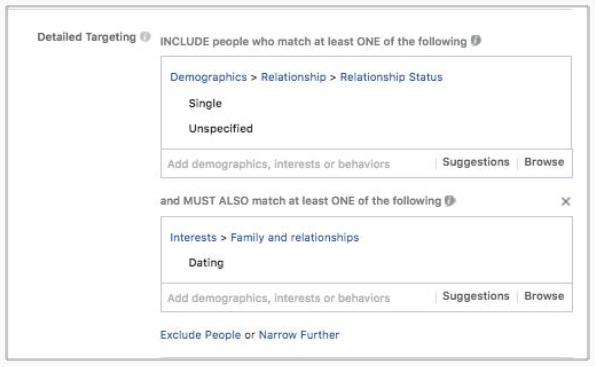This screenshot has height=367, width=595.
Task: Click the Narrow Further link
Action: click(x=299, y=335)
